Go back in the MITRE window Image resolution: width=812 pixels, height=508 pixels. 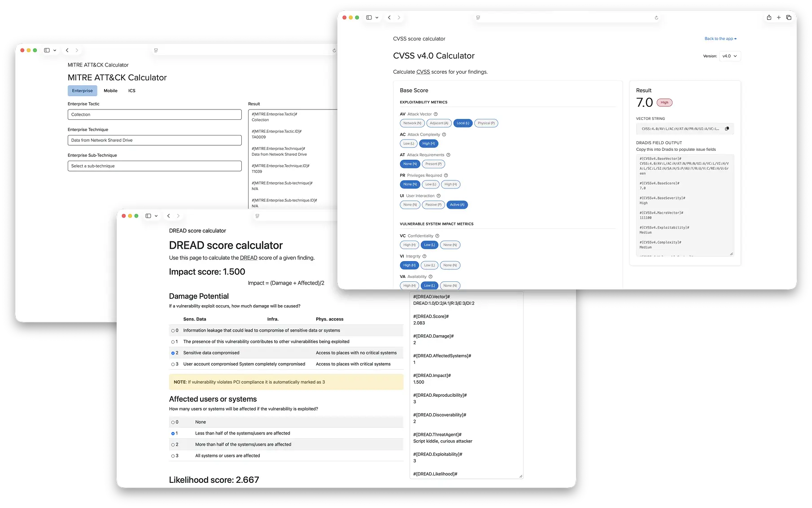[x=67, y=50]
